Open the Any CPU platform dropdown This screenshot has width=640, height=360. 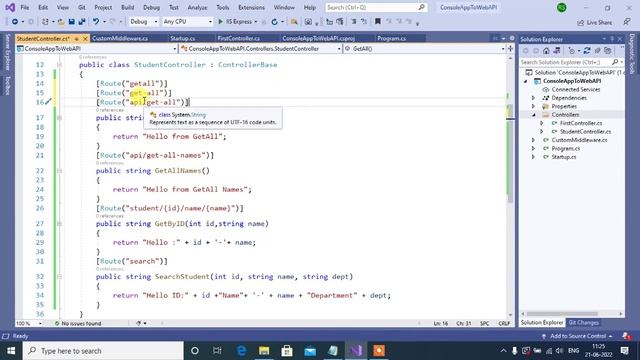click(188, 22)
